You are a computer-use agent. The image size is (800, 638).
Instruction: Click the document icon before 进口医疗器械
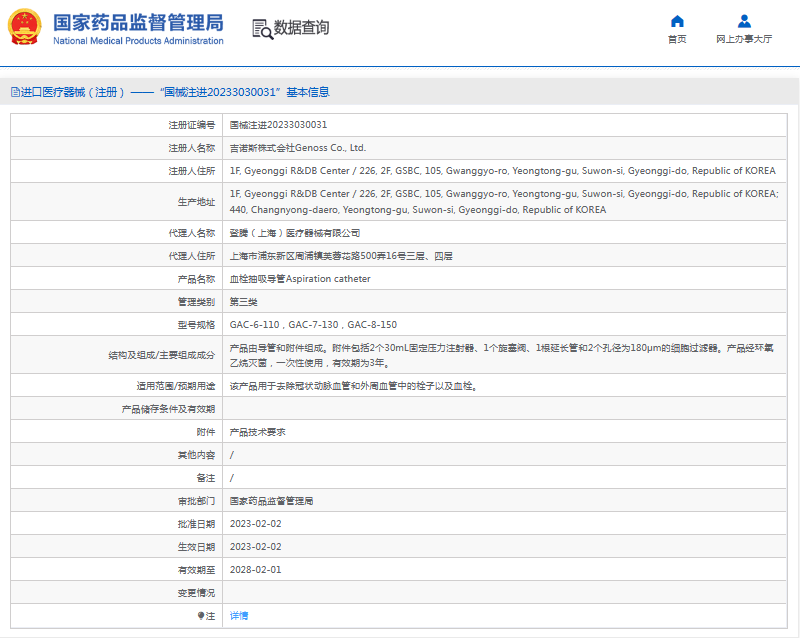15,92
